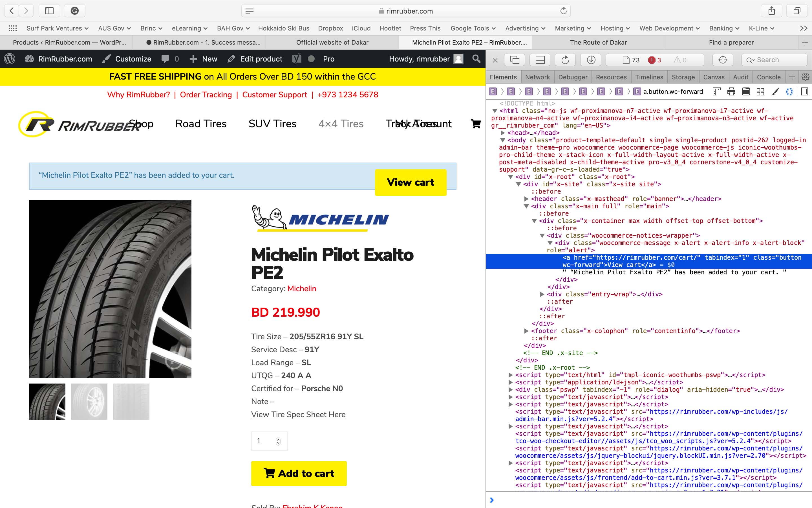Go back to the previous page in Safari
This screenshot has width=812, height=508.
point(12,11)
